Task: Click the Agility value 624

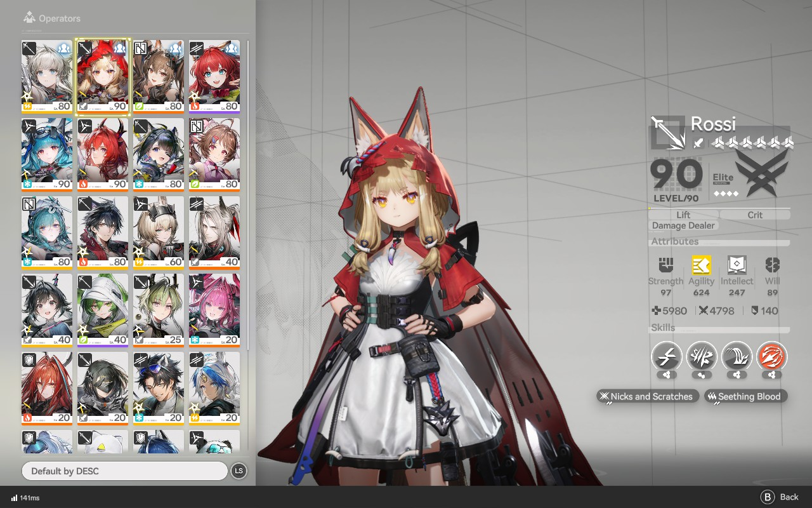Action: click(x=701, y=293)
